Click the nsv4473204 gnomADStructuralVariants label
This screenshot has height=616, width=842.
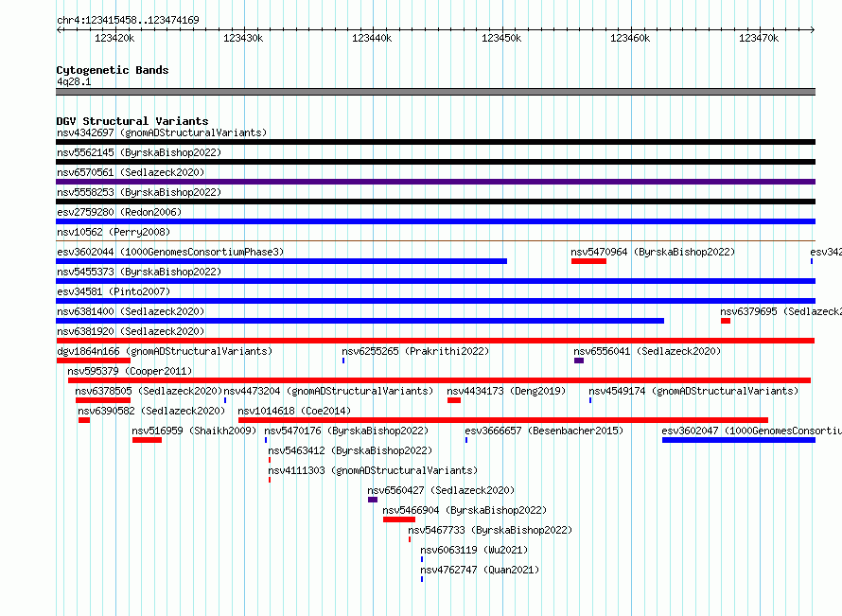coord(328,391)
